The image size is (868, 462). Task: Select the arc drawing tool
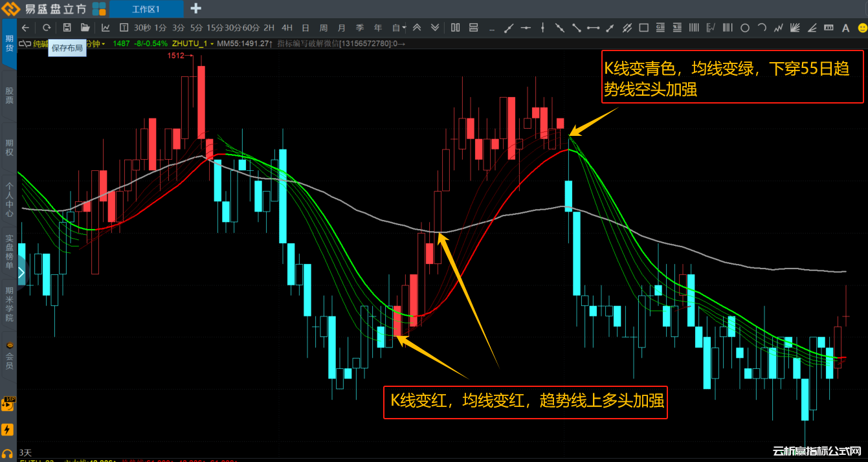click(x=762, y=28)
